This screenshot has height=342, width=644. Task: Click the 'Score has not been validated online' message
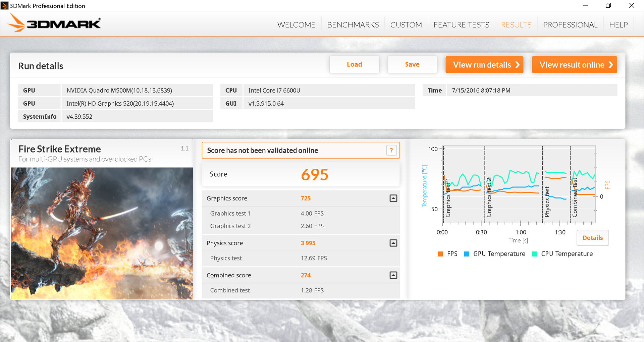(x=263, y=151)
